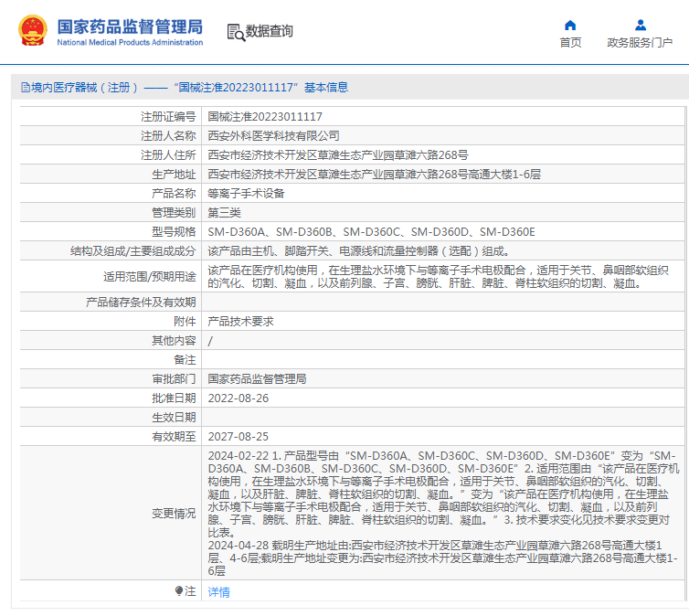Open the 数据查询 search icon

point(236,33)
